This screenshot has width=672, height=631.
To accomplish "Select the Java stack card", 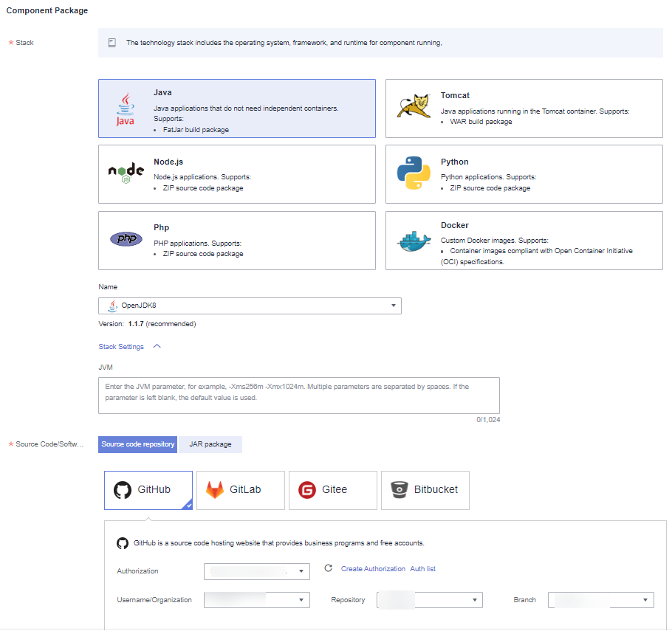I will (237, 108).
